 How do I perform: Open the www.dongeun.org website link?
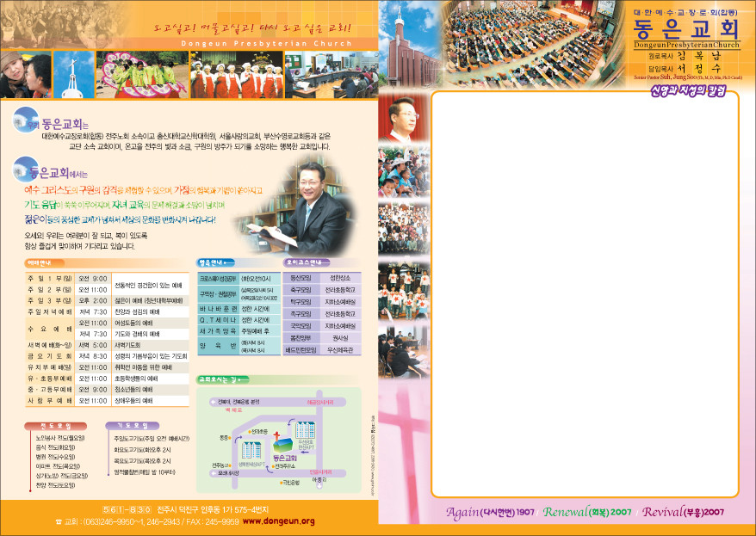click(278, 521)
